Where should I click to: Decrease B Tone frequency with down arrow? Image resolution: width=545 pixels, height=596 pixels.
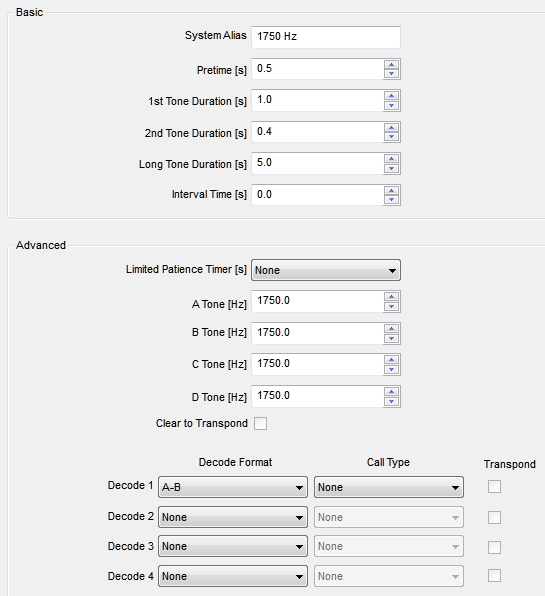coord(391,338)
